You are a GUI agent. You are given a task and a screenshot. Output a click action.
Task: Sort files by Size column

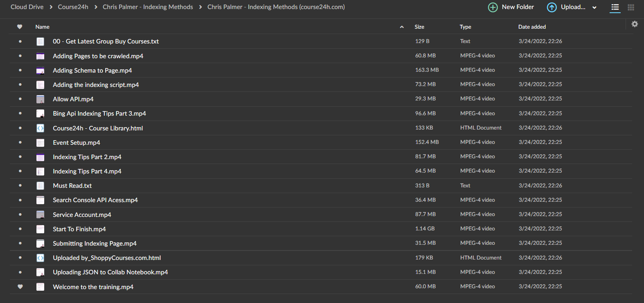(x=419, y=27)
